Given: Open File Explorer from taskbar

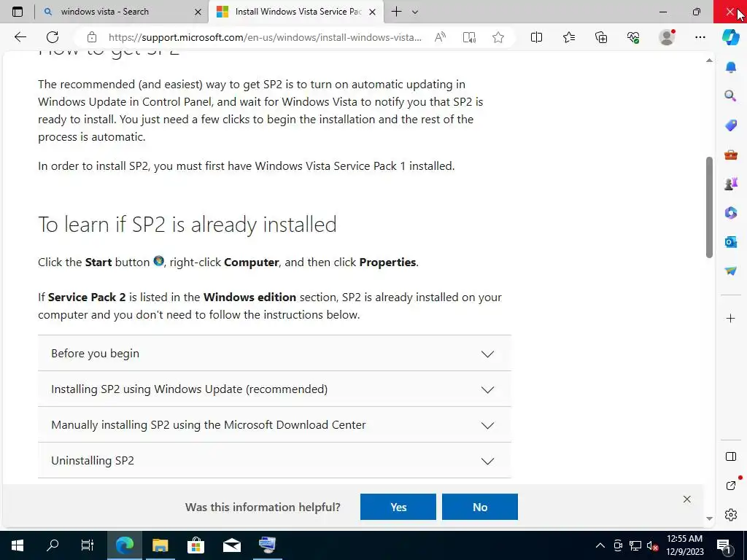Looking at the screenshot, I should coord(160,545).
